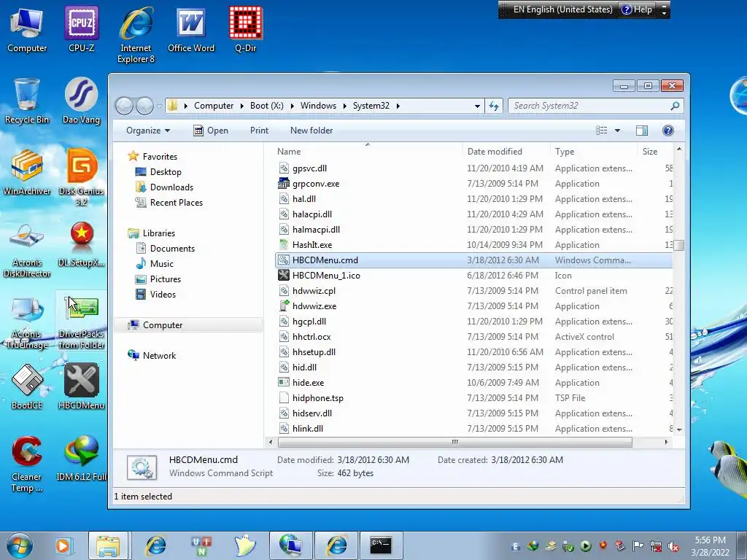The width and height of the screenshot is (747, 560).
Task: Select the file HashIt.exe
Action: tap(312, 245)
